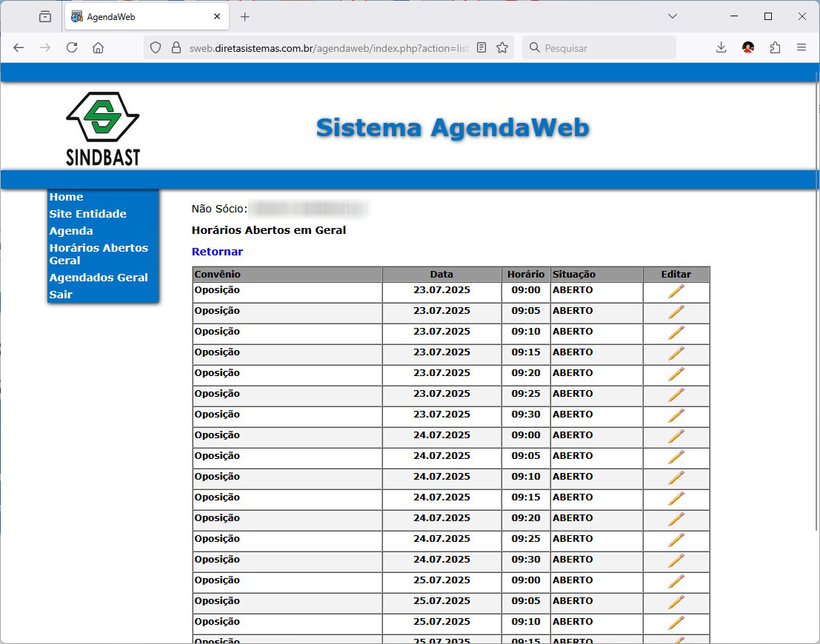Click the Retornar link

coord(217,252)
